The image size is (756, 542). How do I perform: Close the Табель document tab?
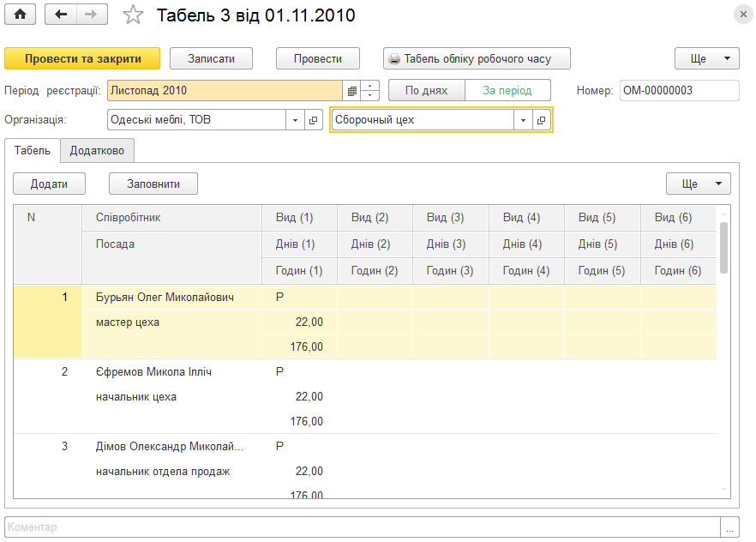coord(743,15)
